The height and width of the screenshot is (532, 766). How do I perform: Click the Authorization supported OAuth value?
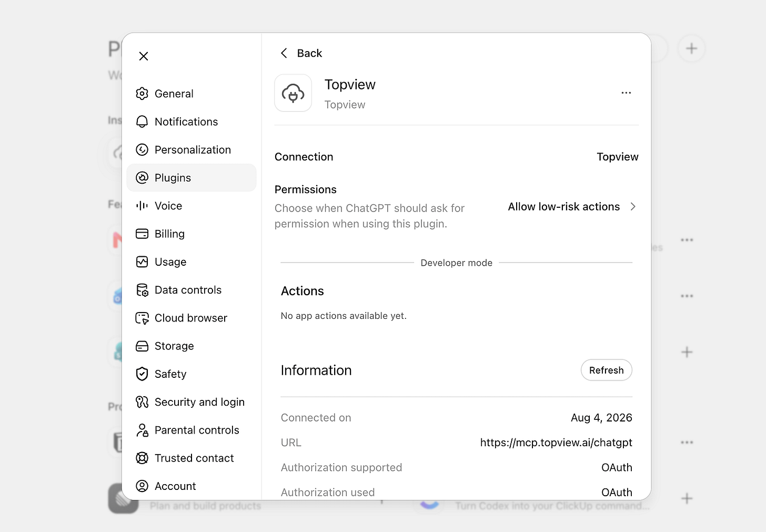coord(617,467)
